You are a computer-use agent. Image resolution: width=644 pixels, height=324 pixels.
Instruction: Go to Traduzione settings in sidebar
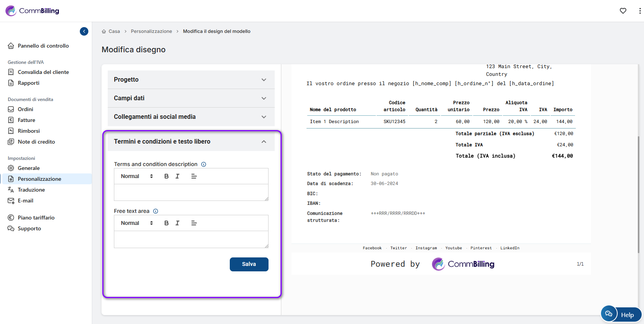[31, 190]
